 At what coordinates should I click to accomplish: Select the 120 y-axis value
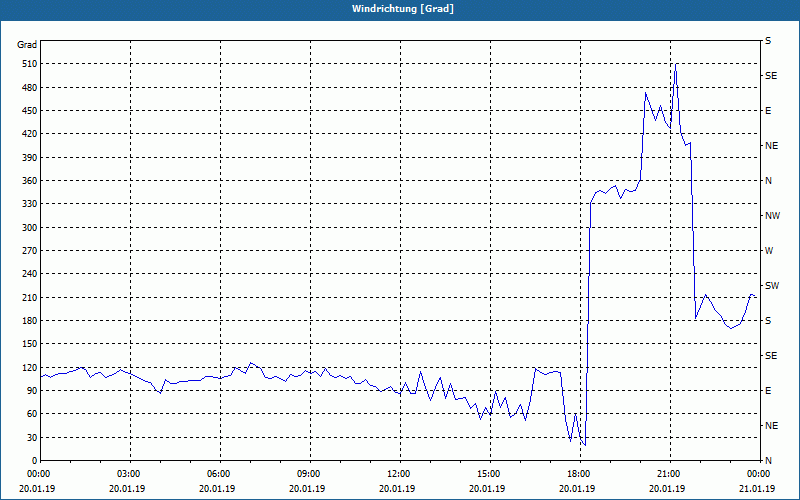29,367
